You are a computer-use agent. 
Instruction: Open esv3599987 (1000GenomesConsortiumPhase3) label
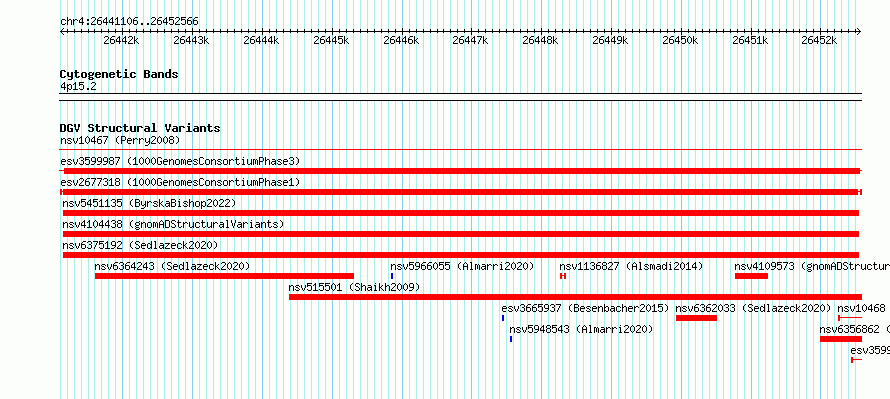click(x=180, y=161)
